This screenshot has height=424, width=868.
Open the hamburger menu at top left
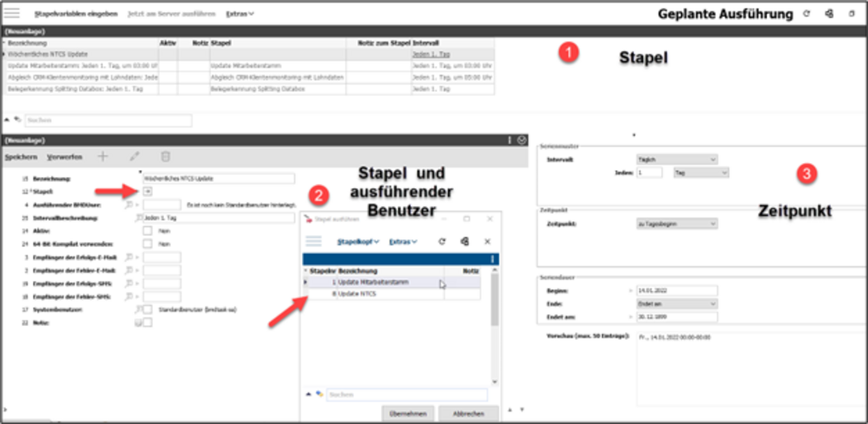coord(13,14)
